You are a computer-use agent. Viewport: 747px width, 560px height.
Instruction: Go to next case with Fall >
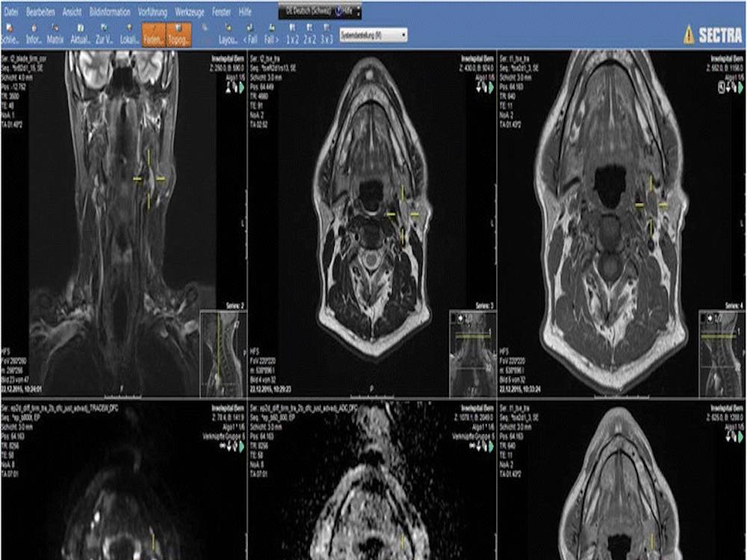pos(271,35)
